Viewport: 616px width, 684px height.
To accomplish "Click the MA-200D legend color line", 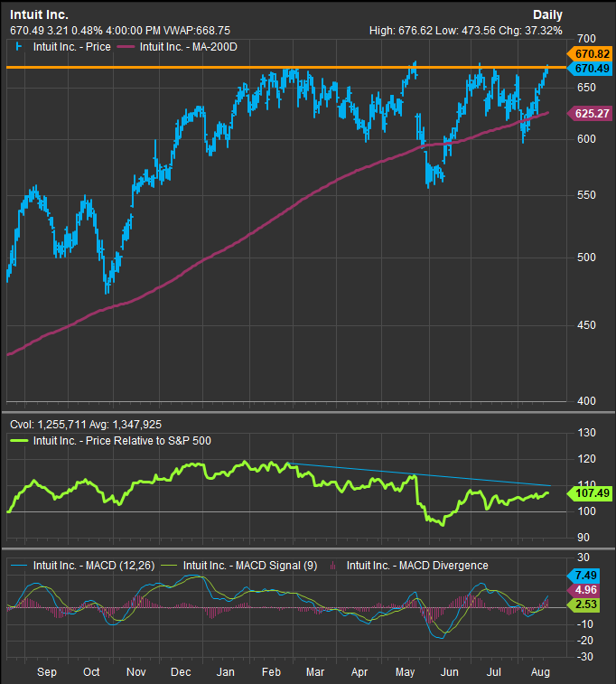I will click(x=126, y=47).
